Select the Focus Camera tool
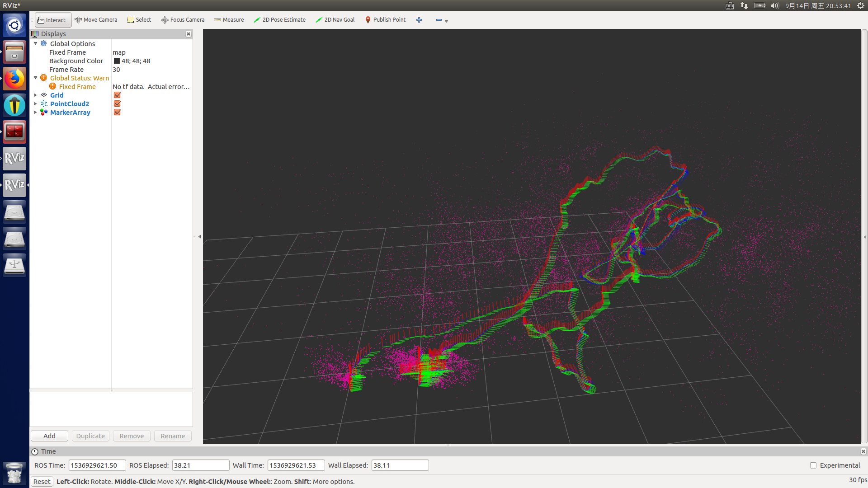The width and height of the screenshot is (868, 488). pyautogui.click(x=183, y=20)
